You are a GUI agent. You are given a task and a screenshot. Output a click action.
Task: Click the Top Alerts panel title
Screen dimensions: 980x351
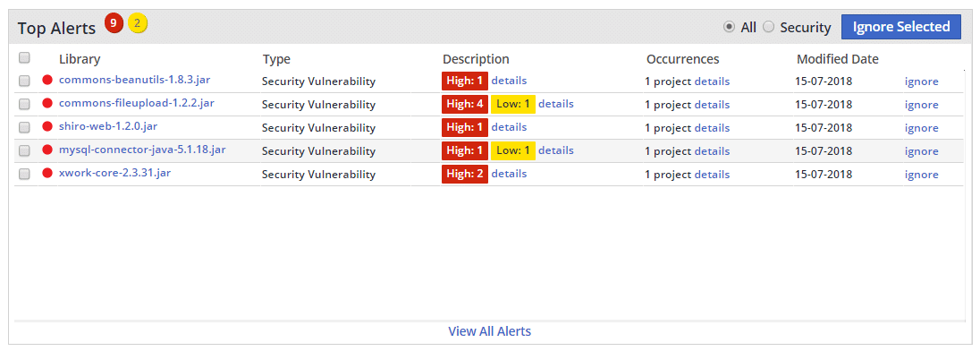click(57, 28)
